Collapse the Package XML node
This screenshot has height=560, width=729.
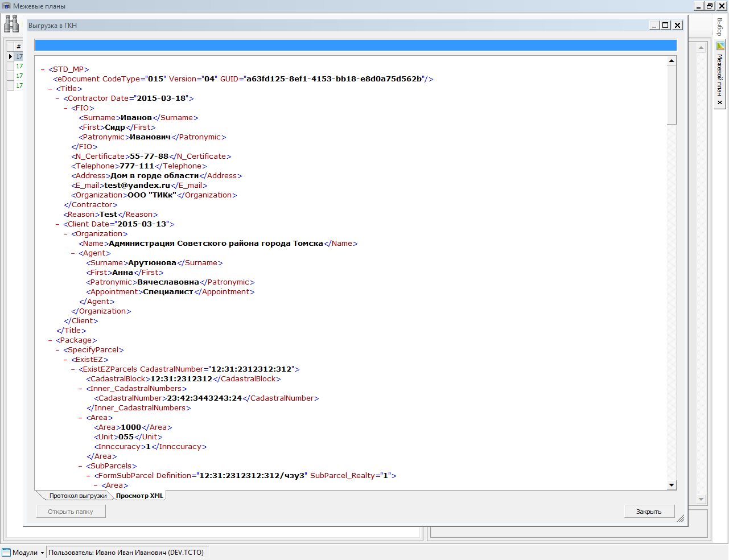click(50, 340)
